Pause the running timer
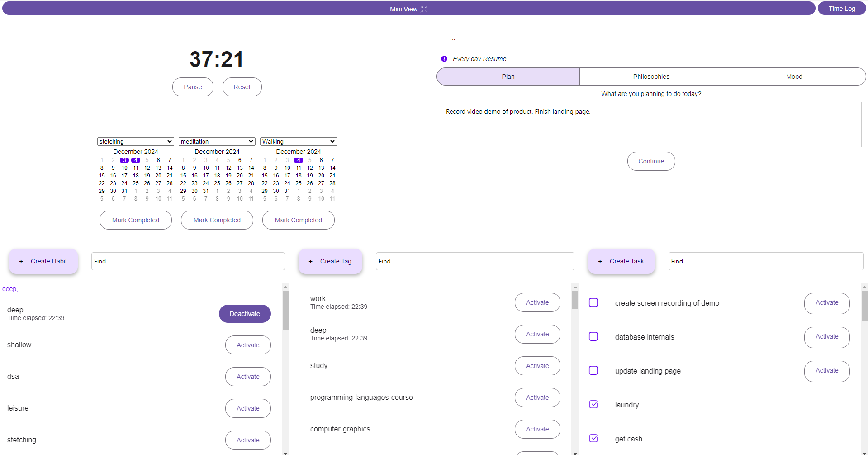The height and width of the screenshot is (455, 868). pos(193,87)
